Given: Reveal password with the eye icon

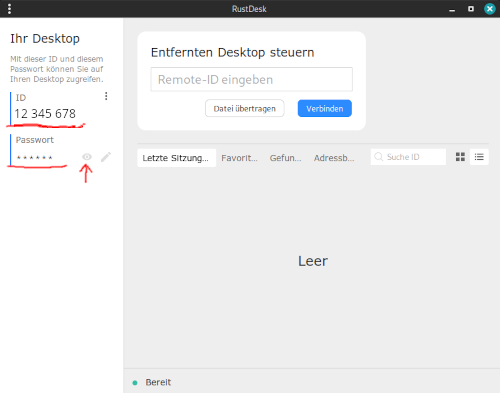Looking at the screenshot, I should click(87, 157).
